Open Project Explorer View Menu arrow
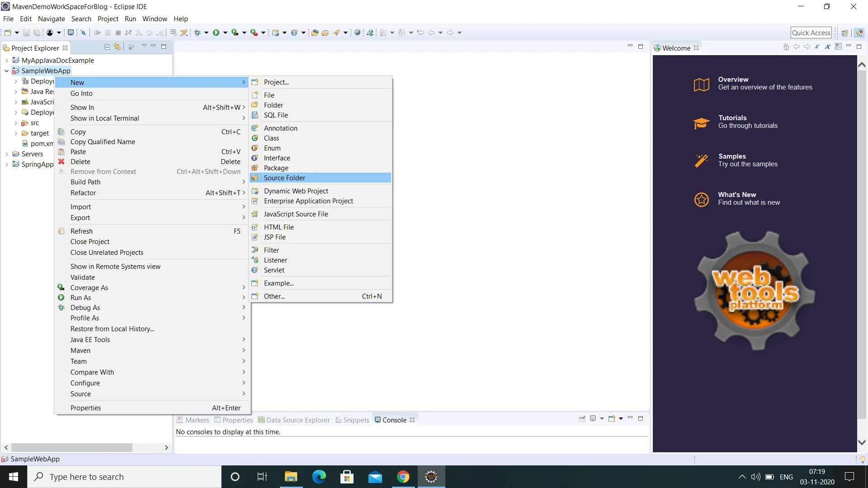868x488 pixels. click(x=144, y=46)
